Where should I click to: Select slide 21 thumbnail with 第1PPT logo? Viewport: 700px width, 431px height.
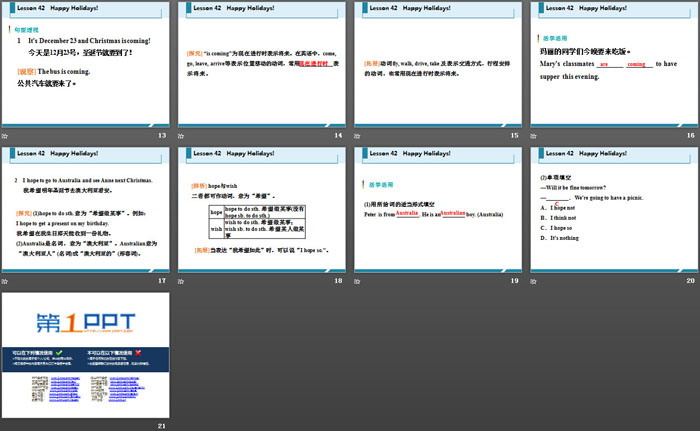click(x=86, y=355)
